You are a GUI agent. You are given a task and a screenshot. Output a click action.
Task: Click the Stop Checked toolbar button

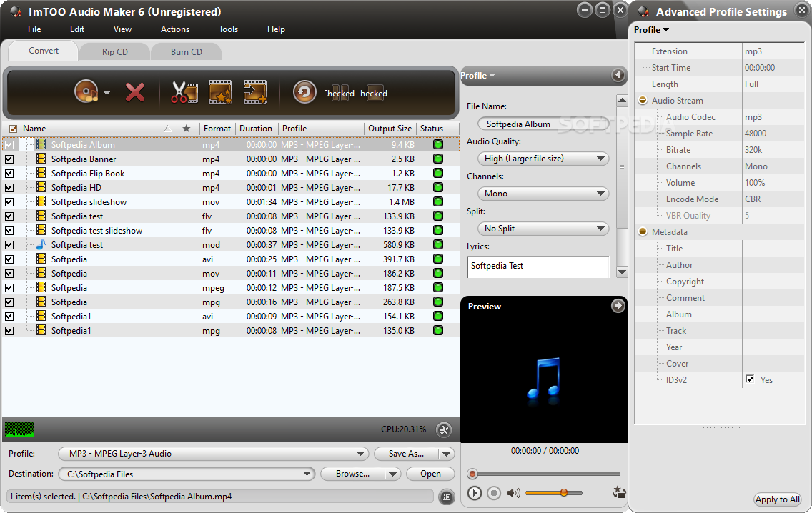(374, 93)
